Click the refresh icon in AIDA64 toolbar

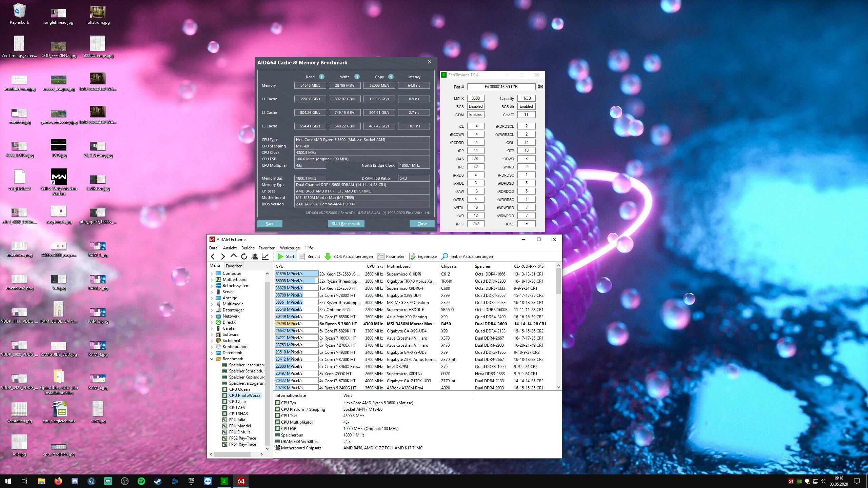click(244, 257)
